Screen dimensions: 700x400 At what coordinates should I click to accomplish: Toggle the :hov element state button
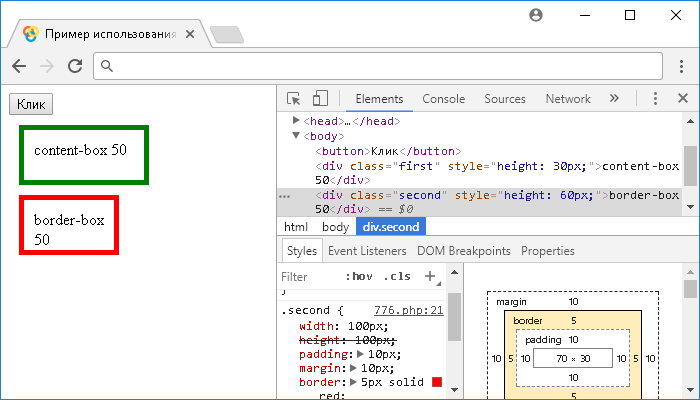coord(359,276)
